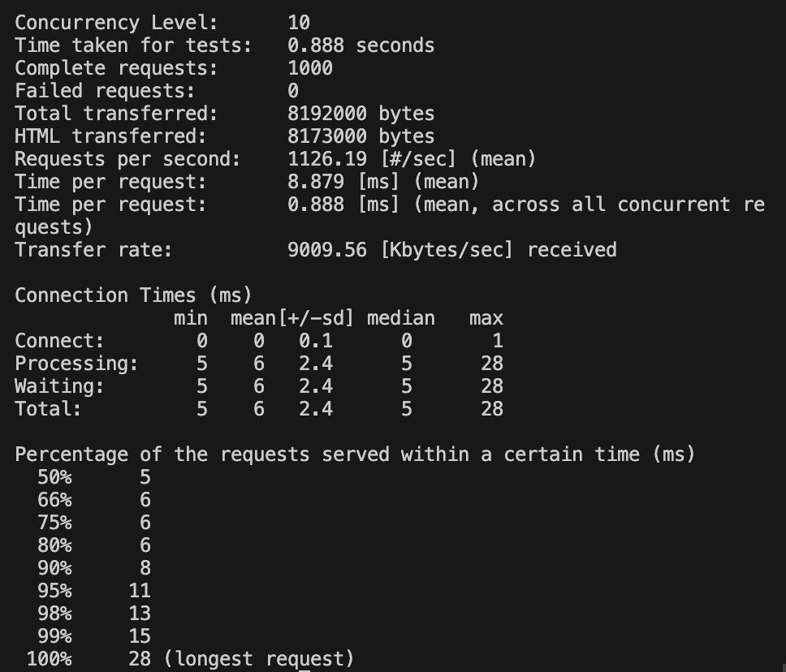Click the max column header
This screenshot has height=672, width=786.
[486, 318]
